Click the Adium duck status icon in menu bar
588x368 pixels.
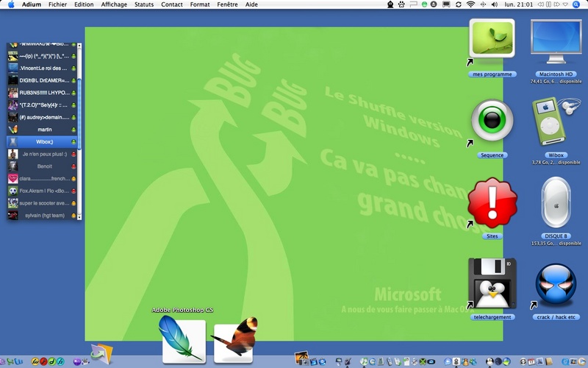390,4
